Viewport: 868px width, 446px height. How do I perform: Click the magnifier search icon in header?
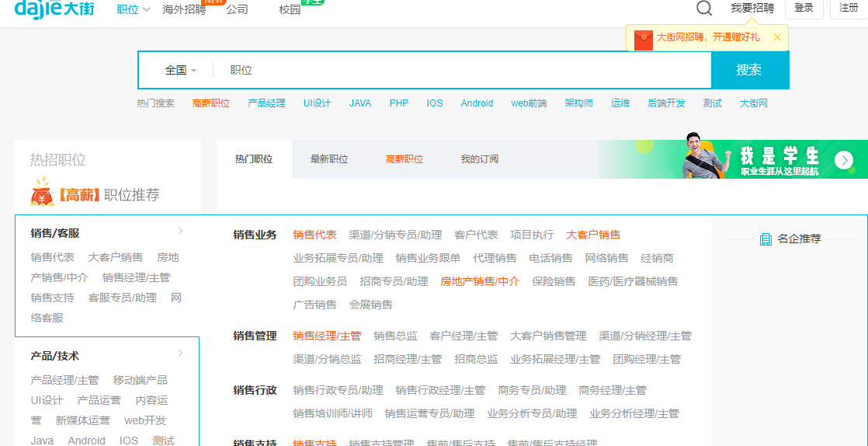coord(704,9)
